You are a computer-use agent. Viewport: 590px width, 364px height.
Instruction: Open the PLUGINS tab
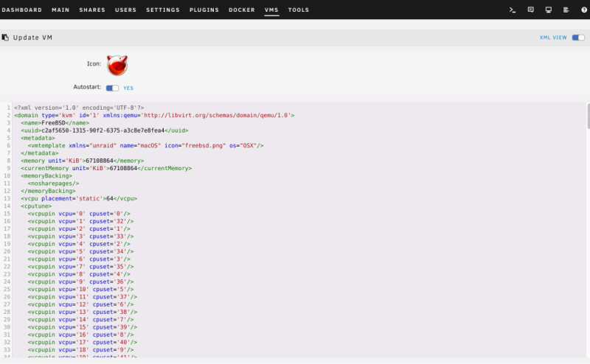[x=204, y=10]
